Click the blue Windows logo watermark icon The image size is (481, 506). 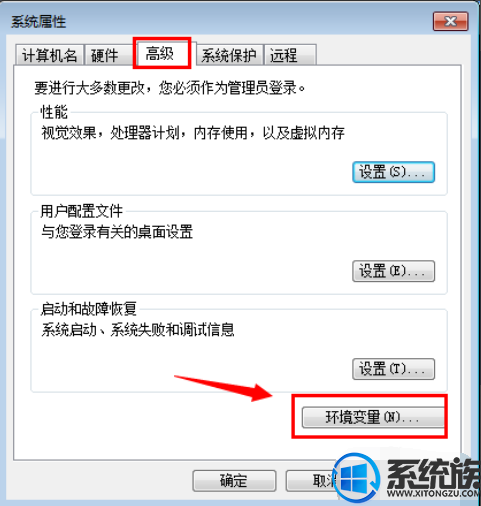click(x=357, y=477)
